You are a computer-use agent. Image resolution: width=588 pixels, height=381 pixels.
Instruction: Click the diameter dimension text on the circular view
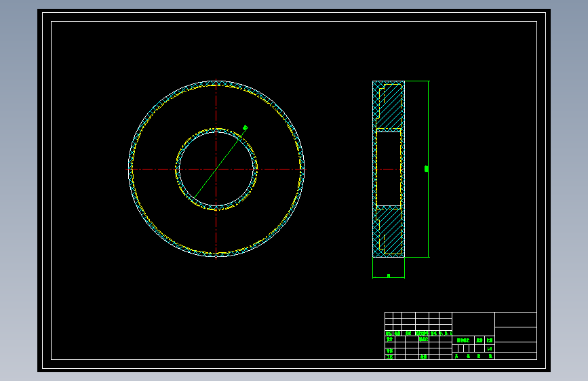[246, 128]
